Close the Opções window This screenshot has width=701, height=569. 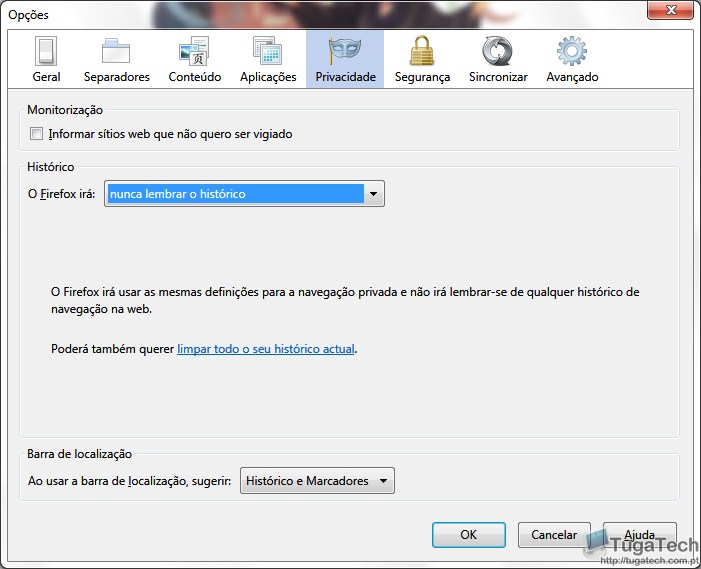coord(670,10)
